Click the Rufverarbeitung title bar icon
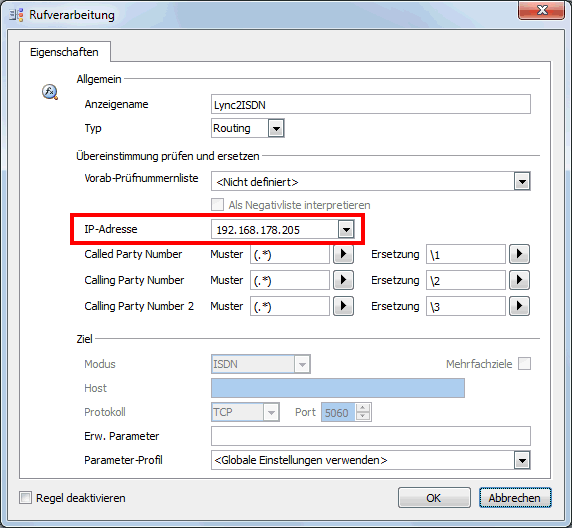This screenshot has height=528, width=572. coord(16,15)
